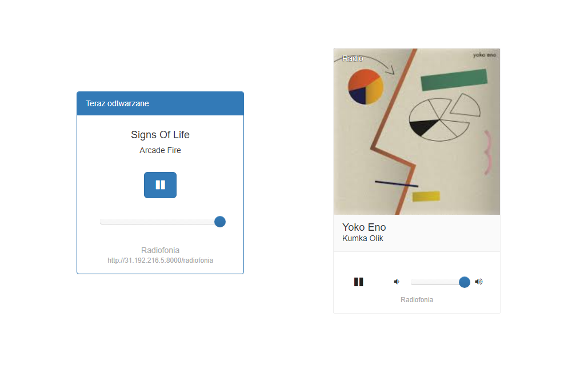The height and width of the screenshot is (365, 588).
Task: Click the low volume speaker icon
Action: pyautogui.click(x=397, y=282)
